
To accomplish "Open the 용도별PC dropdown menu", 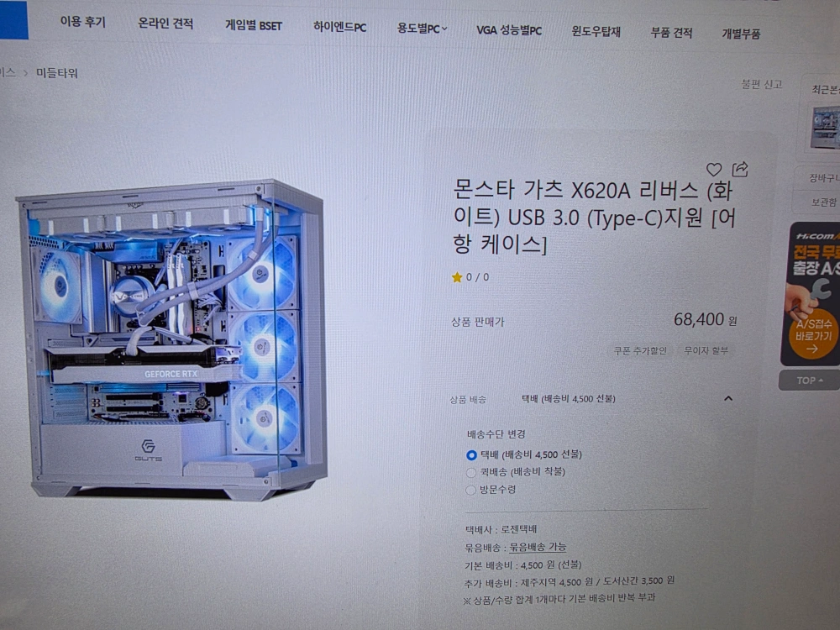I will (422, 29).
